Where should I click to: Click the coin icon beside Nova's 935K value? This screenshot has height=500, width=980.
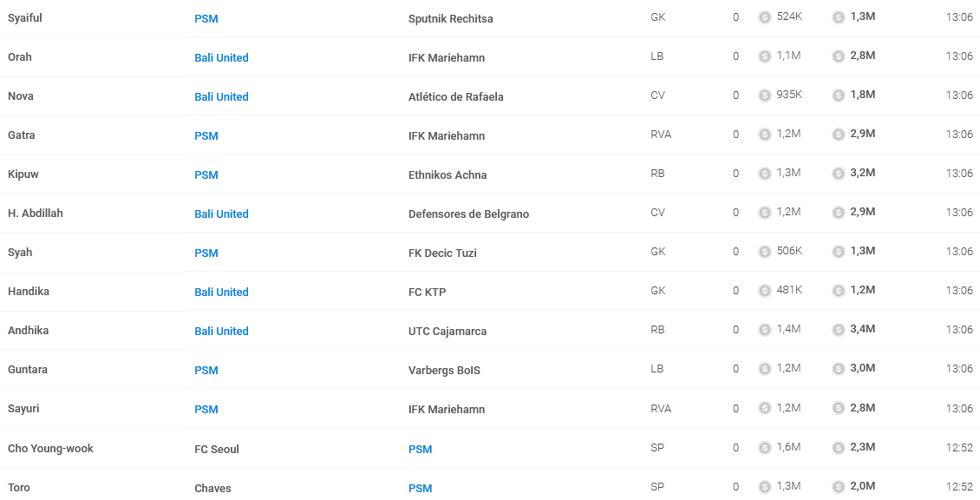(x=764, y=95)
